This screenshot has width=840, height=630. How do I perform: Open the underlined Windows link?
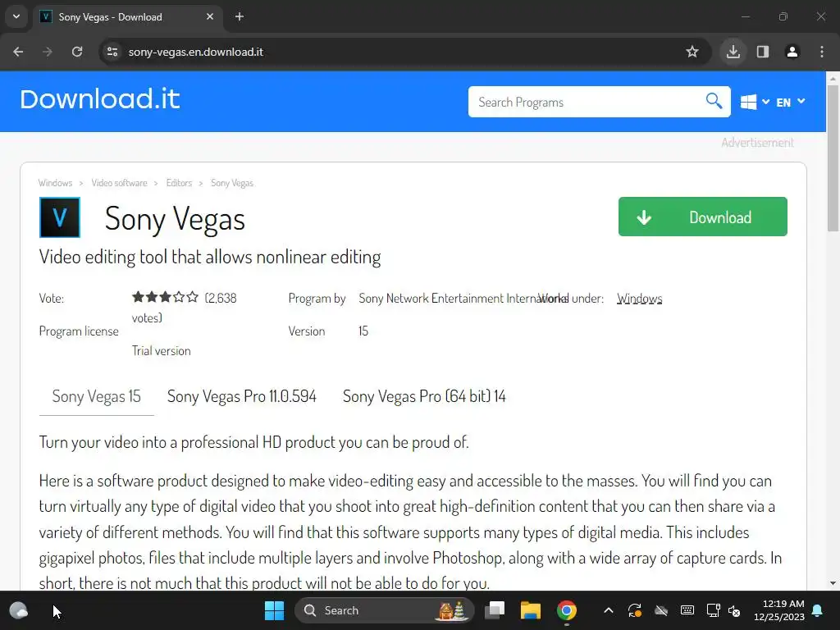[639, 299]
